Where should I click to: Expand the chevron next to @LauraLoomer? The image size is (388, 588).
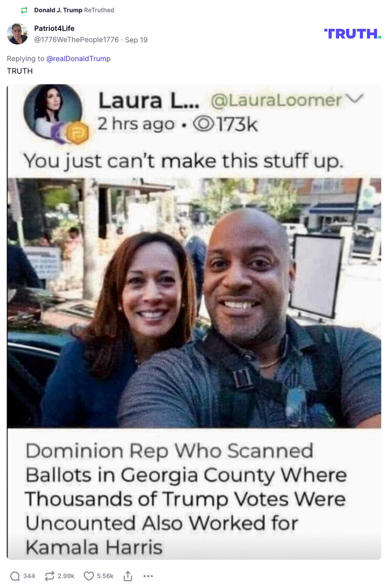point(355,98)
